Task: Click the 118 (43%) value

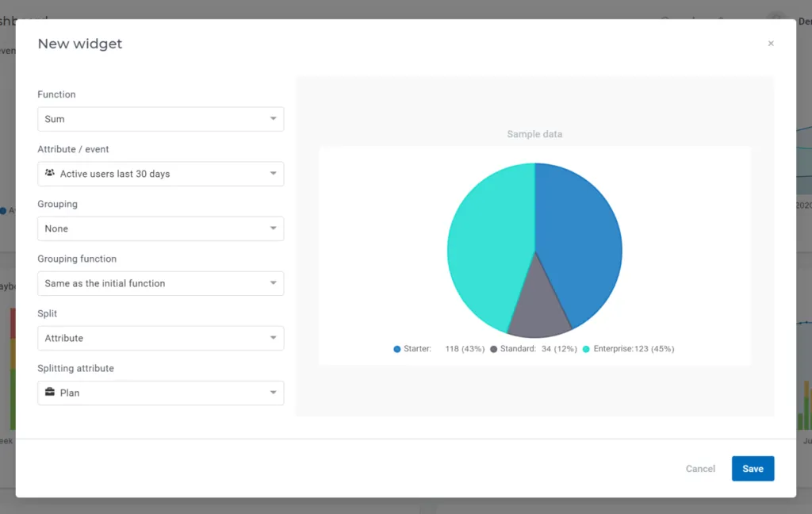Action: click(465, 349)
